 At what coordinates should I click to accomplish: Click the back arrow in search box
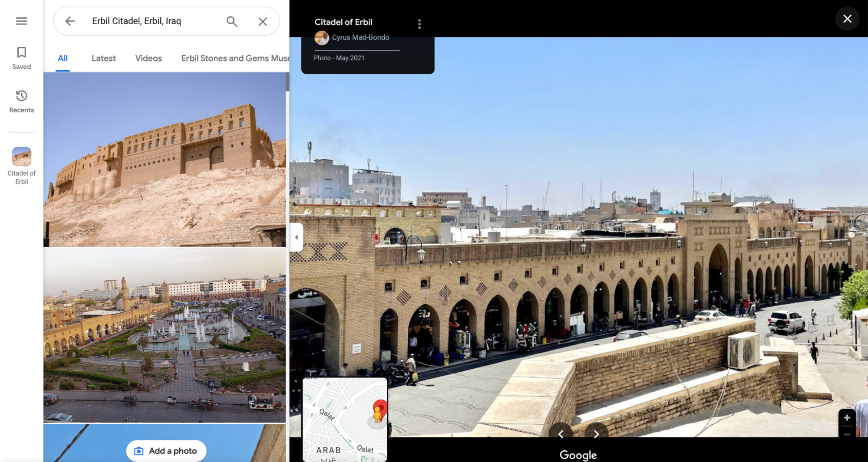pyautogui.click(x=70, y=21)
